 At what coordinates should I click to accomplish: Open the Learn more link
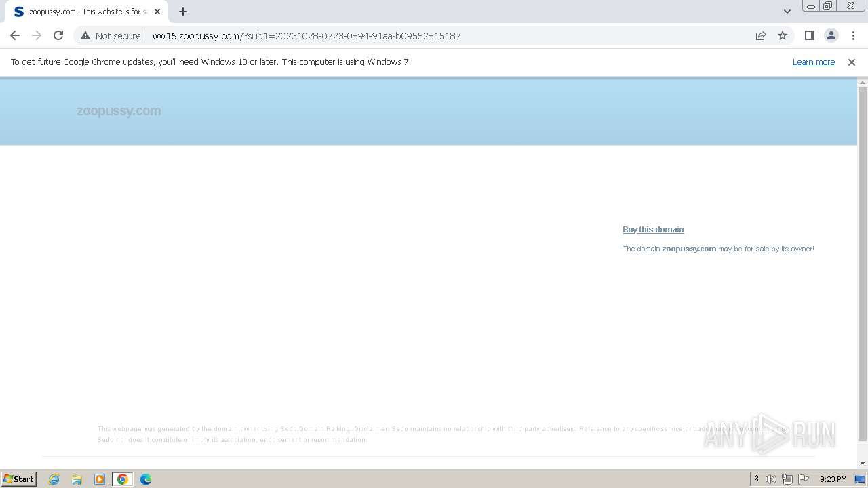pyautogui.click(x=814, y=62)
